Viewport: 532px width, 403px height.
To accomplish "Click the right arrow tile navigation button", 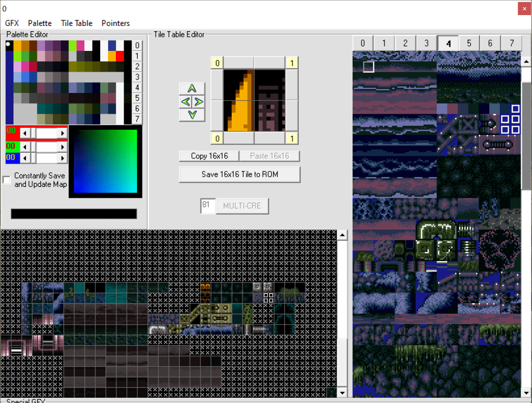I will tap(198, 102).
